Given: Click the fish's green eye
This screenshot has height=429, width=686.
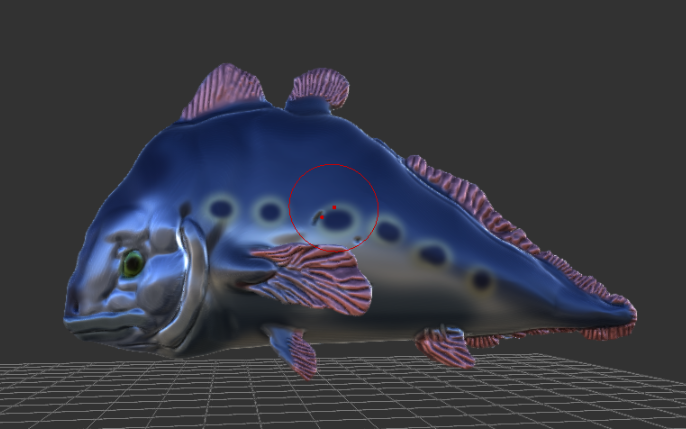Looking at the screenshot, I should 133,264.
